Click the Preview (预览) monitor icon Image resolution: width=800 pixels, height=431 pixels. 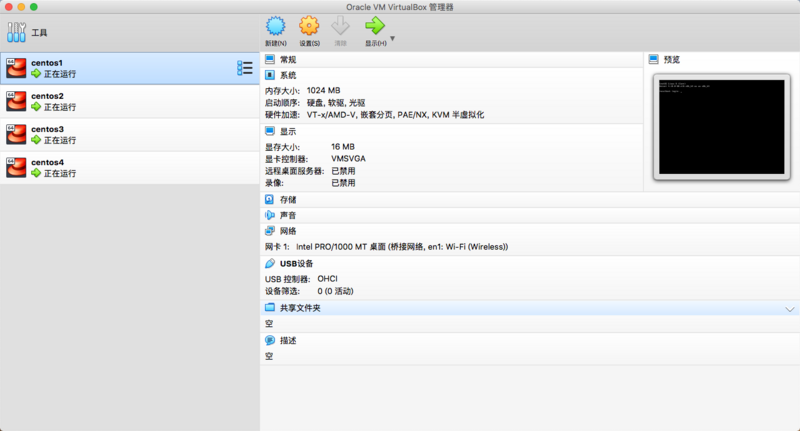(654, 60)
